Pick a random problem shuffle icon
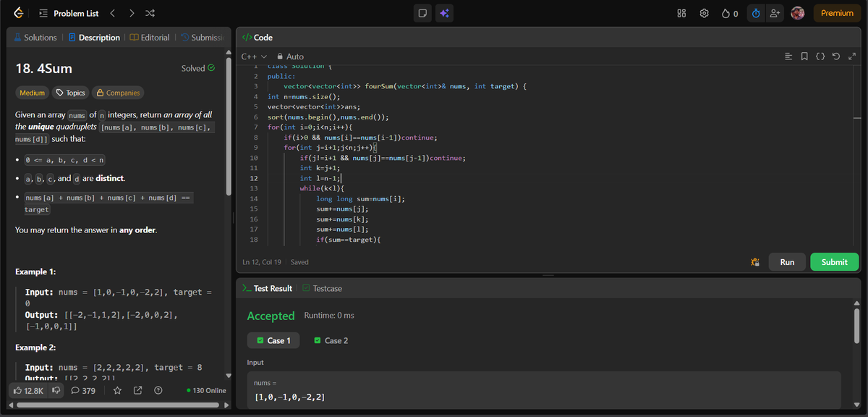868x417 pixels. point(150,13)
